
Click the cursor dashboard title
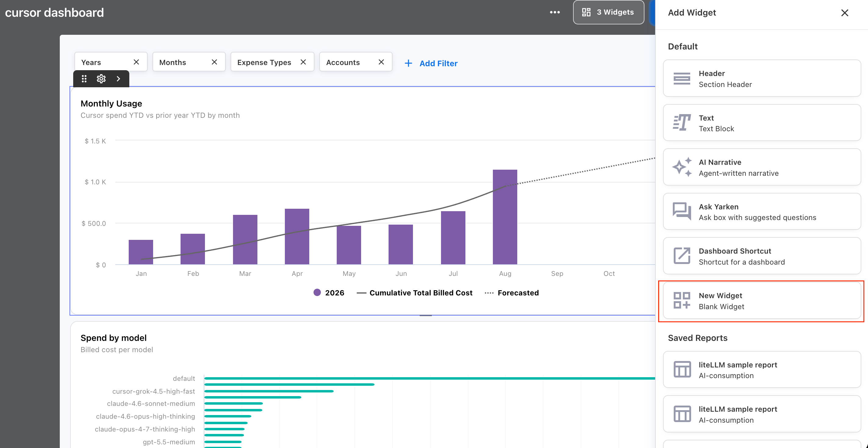[x=54, y=13]
